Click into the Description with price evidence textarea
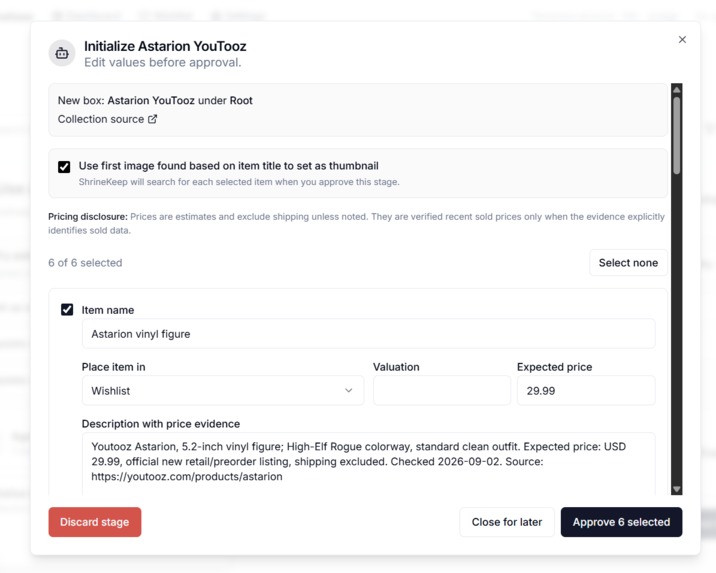This screenshot has width=716, height=573. click(x=369, y=463)
